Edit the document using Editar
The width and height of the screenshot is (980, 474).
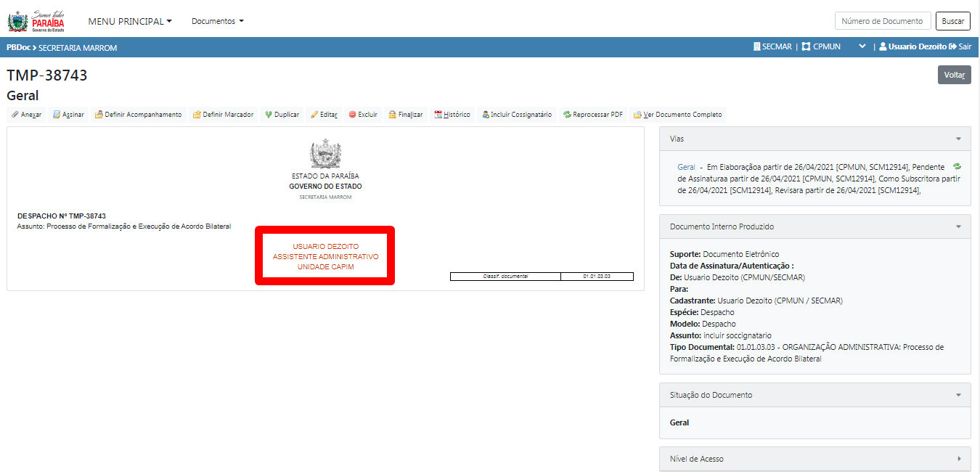(324, 115)
